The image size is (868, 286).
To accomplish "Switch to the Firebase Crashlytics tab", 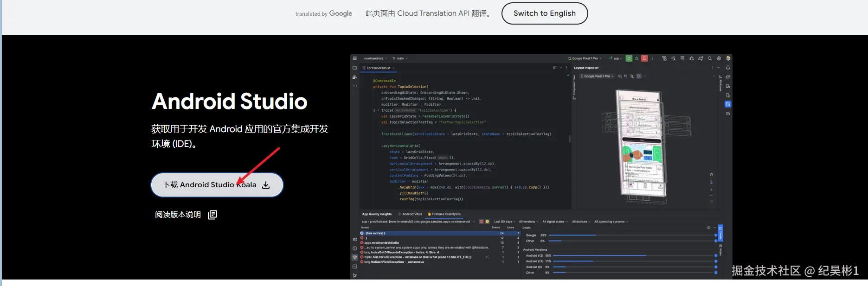I will tap(444, 214).
